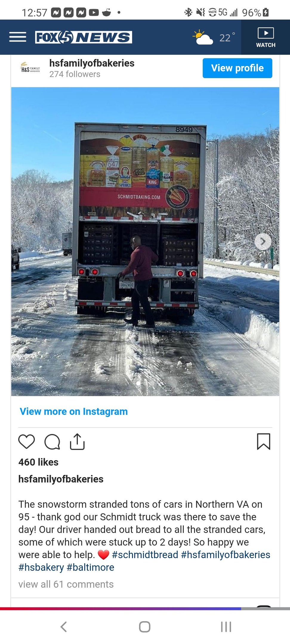
Task: Open the #baltimore hashtag
Action: 90,567
